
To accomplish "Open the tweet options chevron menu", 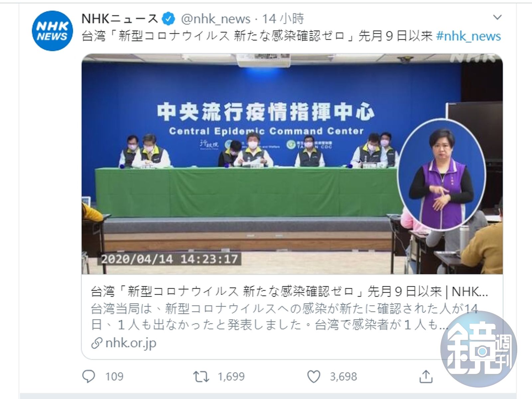I will [x=497, y=17].
